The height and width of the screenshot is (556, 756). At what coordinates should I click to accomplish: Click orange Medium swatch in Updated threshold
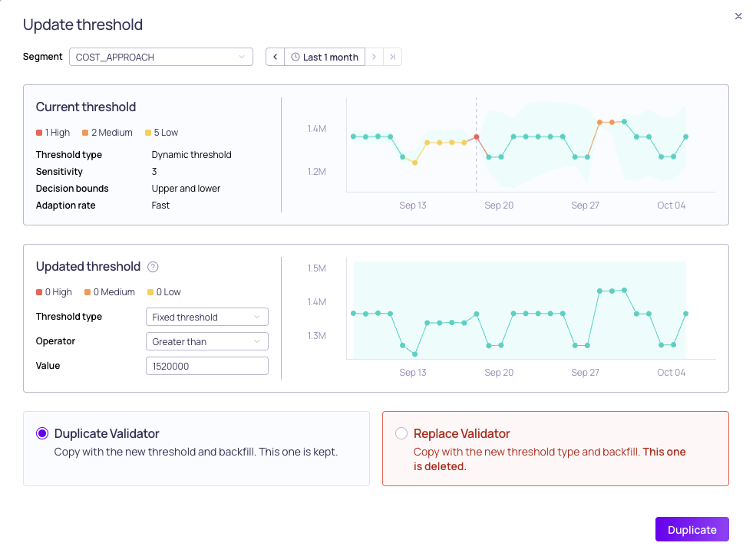point(87,292)
